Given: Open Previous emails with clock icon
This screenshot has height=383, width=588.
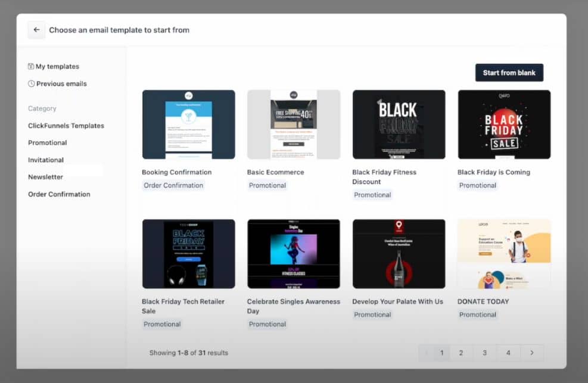Looking at the screenshot, I should click(57, 83).
